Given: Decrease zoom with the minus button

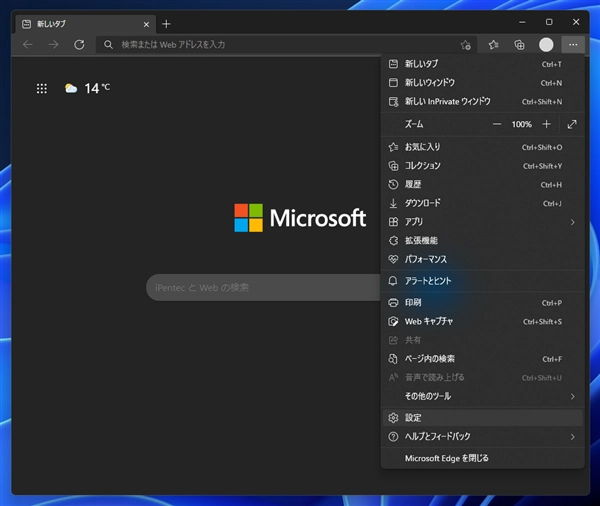Looking at the screenshot, I should click(497, 124).
